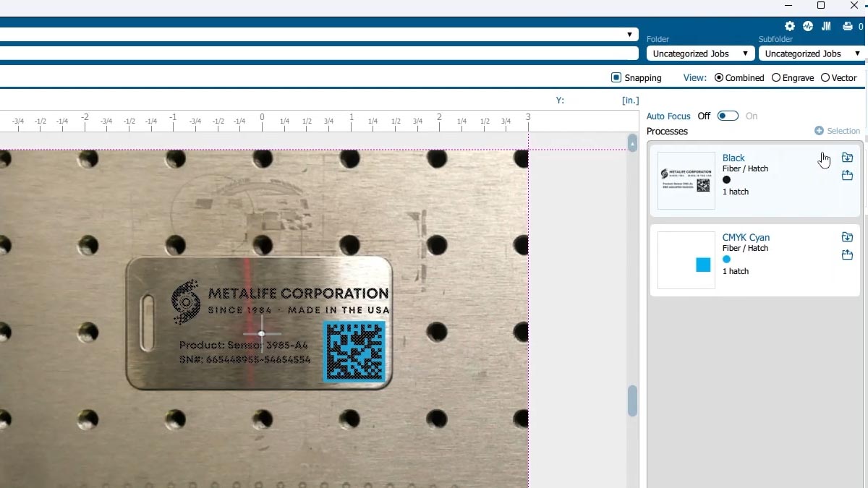Import settings into the Black process
The image size is (868, 488).
click(847, 158)
